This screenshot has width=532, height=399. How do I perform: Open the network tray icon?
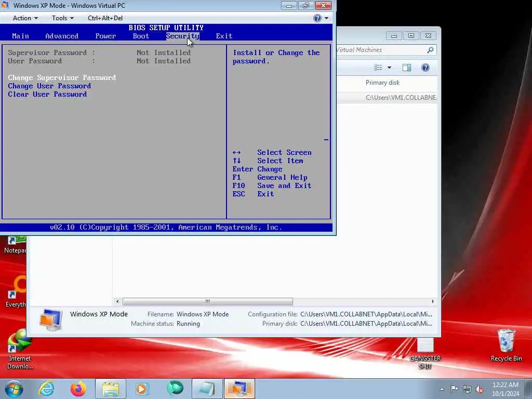tap(467, 389)
